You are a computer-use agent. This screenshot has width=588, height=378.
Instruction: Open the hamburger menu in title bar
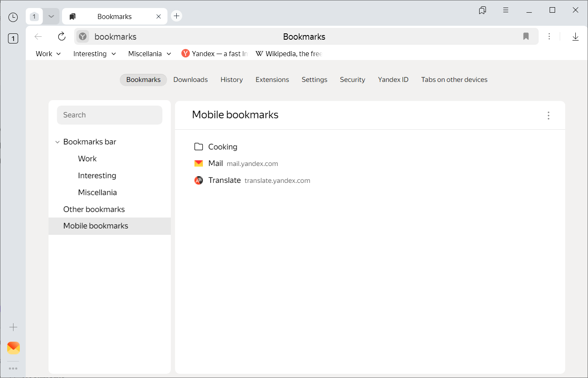(x=506, y=10)
